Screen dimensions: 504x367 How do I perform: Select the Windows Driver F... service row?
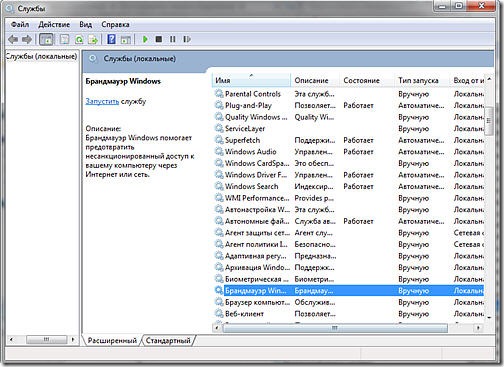(349, 175)
